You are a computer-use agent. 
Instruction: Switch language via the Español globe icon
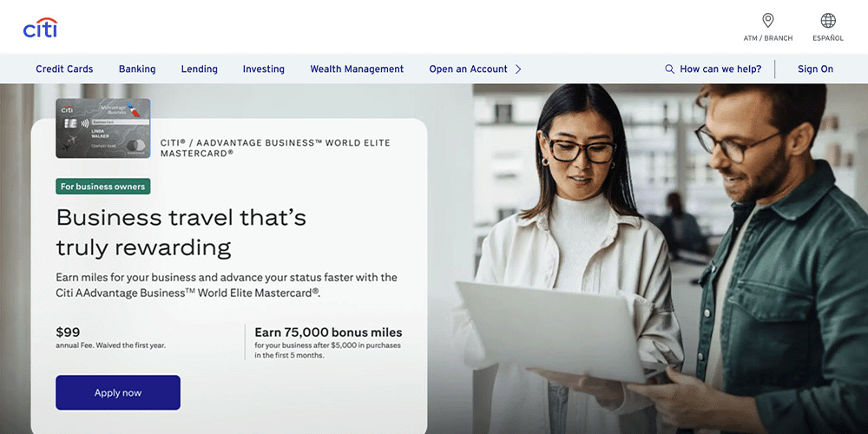tap(828, 21)
